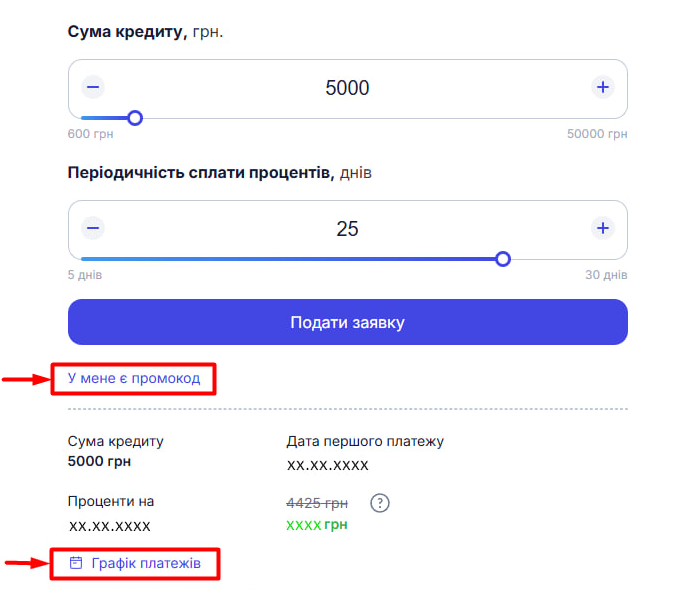Click the loan amount value 5000
This screenshot has height=590, width=690.
coord(347,88)
